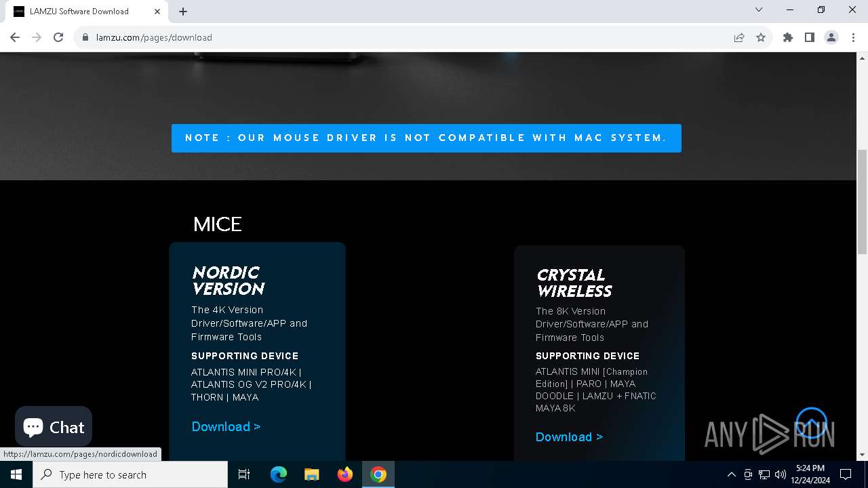Share this page icon in address bar

[739, 37]
